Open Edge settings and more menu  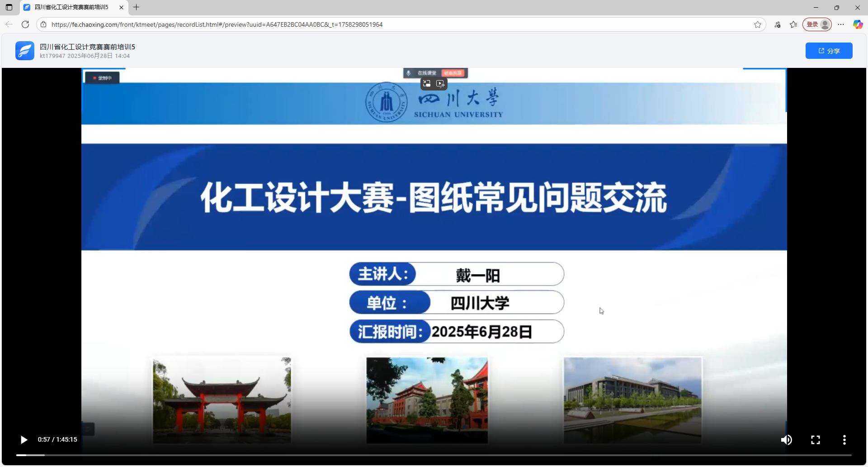[x=841, y=24]
